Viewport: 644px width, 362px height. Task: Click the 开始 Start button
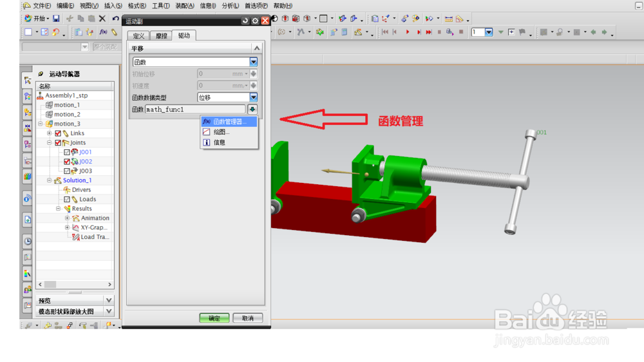coord(36,19)
